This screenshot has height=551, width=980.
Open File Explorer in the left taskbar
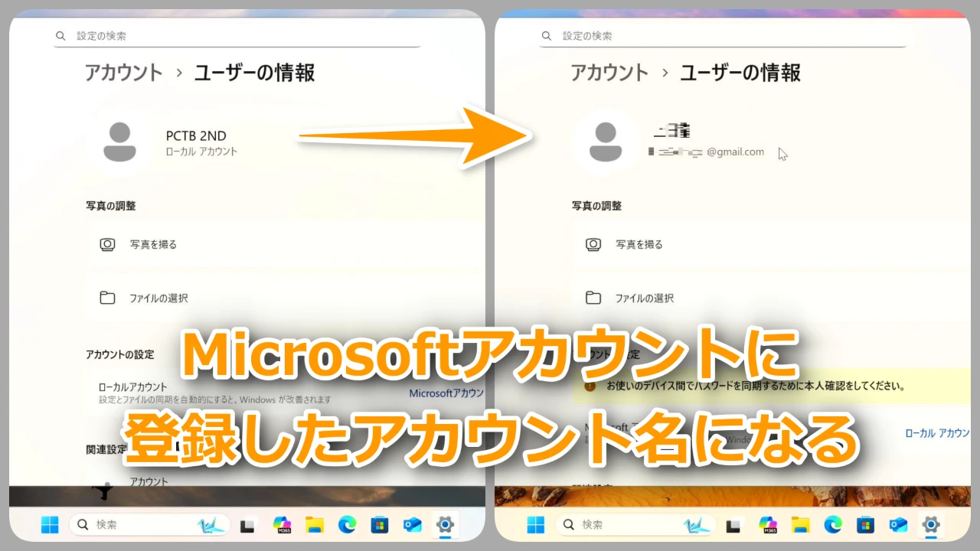[x=315, y=525]
